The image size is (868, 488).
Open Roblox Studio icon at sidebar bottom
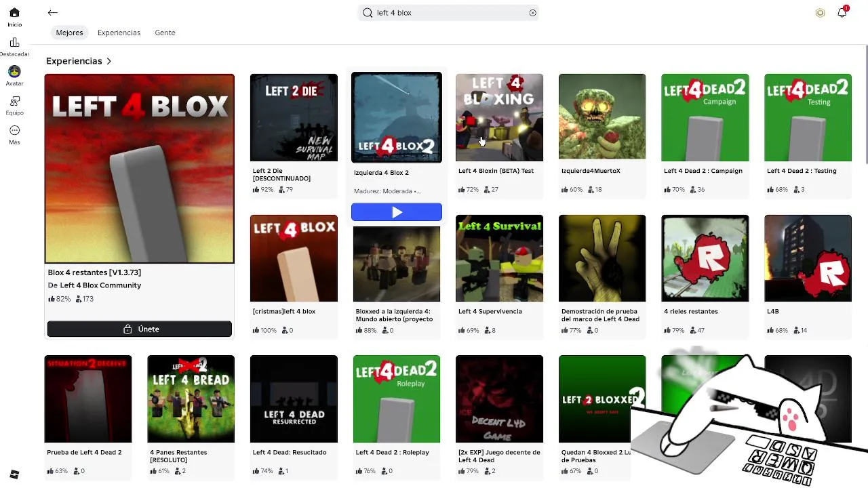[14, 474]
